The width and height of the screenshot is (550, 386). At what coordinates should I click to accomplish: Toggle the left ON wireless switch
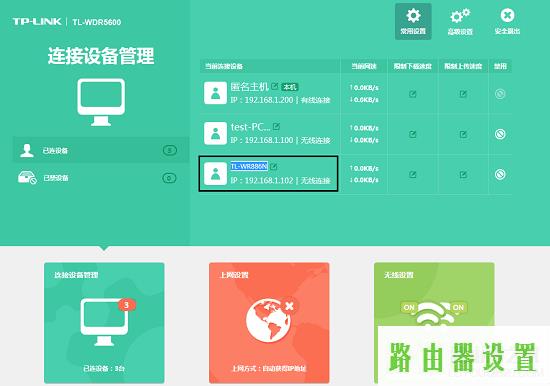tap(409, 308)
